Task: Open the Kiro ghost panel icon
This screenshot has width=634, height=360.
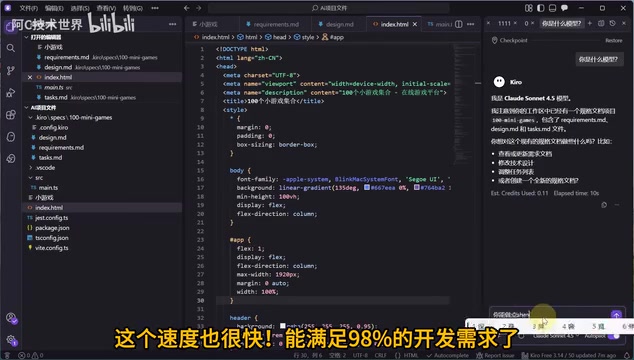Action: point(11,137)
